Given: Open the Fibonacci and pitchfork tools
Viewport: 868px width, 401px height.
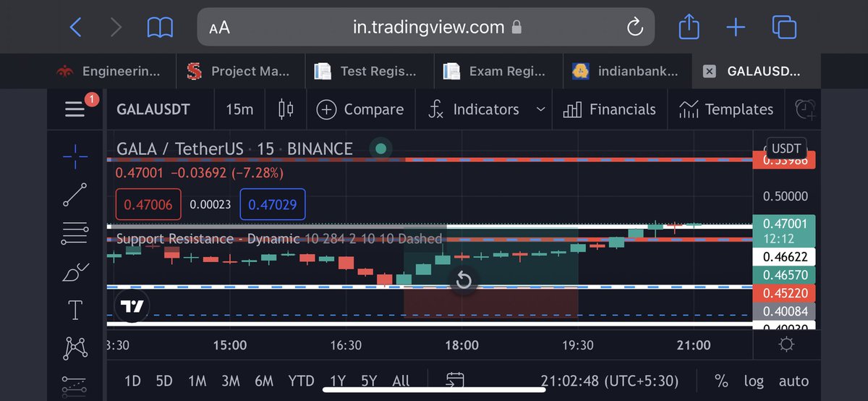Looking at the screenshot, I should pyautogui.click(x=75, y=234).
